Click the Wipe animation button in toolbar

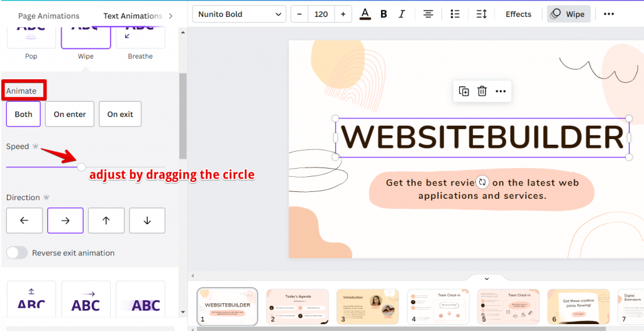tap(568, 14)
